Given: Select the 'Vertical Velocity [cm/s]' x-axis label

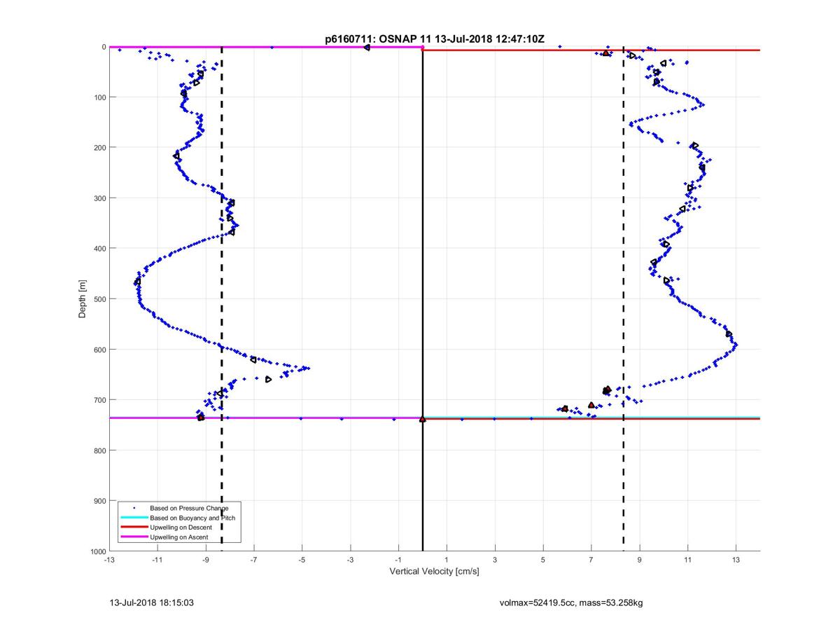Looking at the screenshot, I should (x=434, y=572).
